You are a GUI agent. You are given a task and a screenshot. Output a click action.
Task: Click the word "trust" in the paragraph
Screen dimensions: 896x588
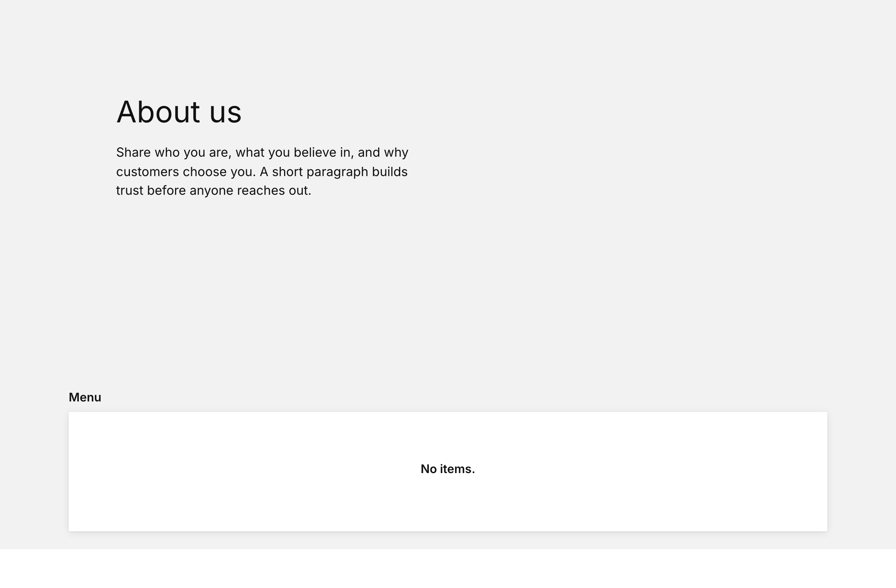130,191
